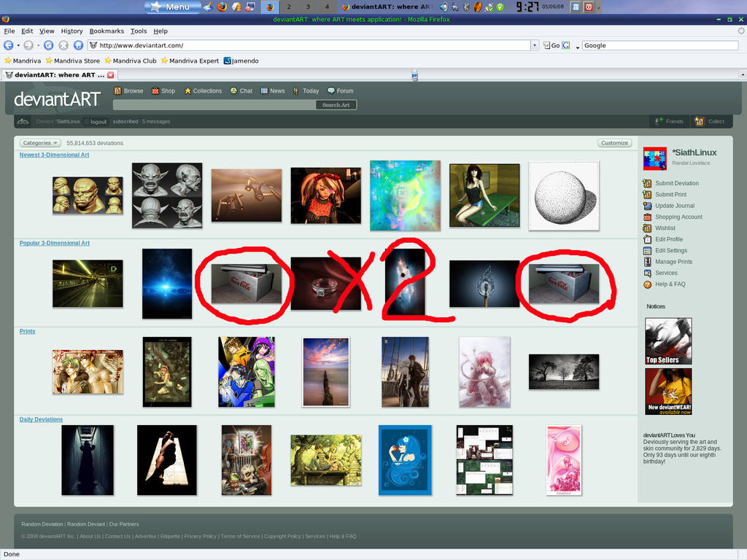Open Collections with the star icon
The height and width of the screenshot is (560, 747).
(x=203, y=91)
